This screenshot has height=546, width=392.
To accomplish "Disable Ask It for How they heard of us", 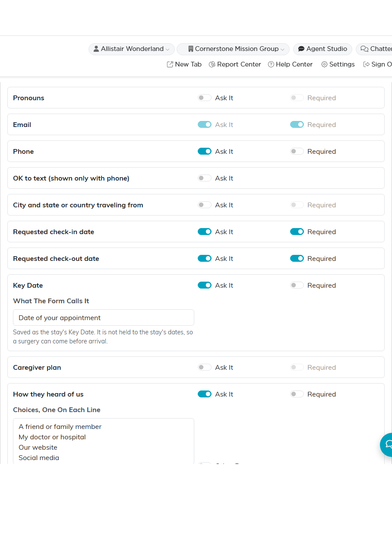I will point(205,394).
